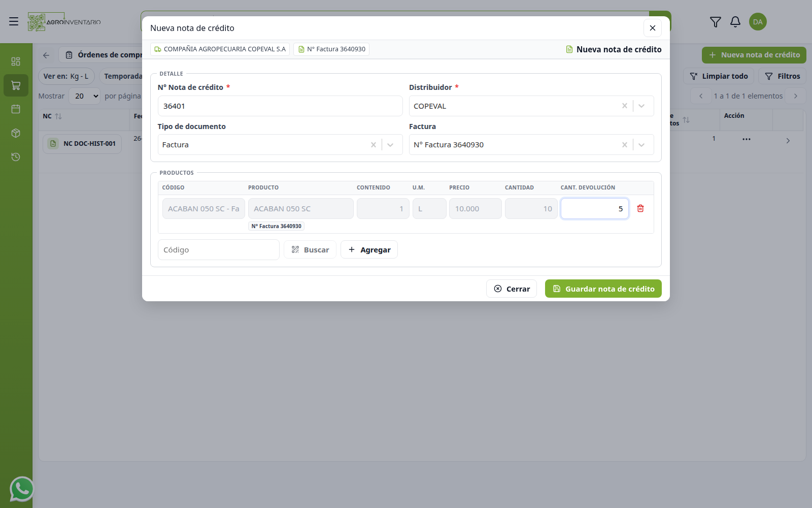Click the Cerrar button
This screenshot has height=508, width=812.
(512, 289)
